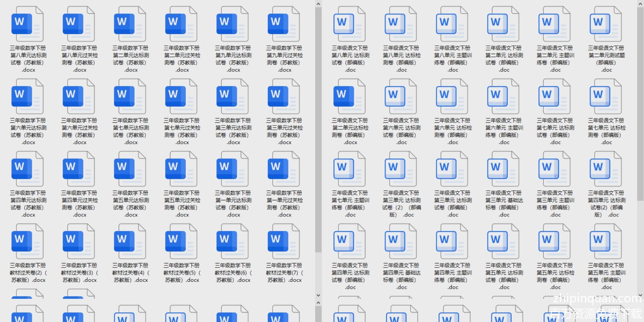Click file name 语文 第六单元 达标测试卷 (部编版) .doc
Image resolution: width=644 pixels, height=322 pixels.
pos(402,131)
